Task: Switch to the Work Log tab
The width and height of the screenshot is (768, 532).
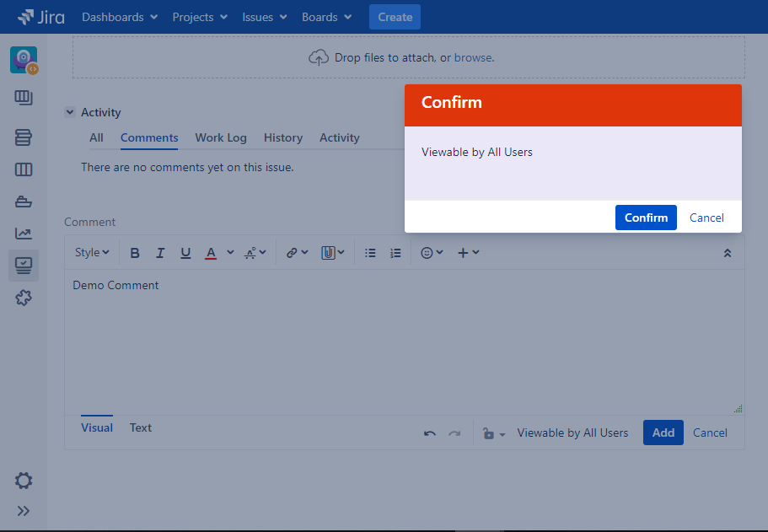Action: (221, 137)
